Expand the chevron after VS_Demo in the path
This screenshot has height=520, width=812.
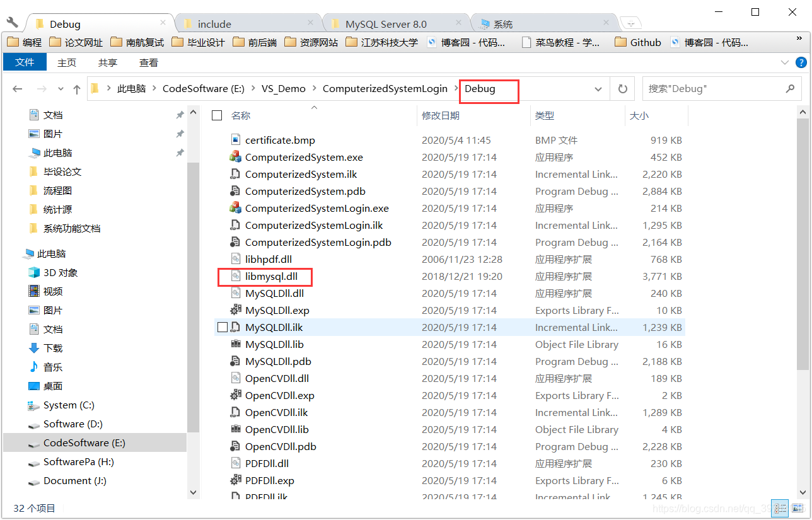pos(314,89)
